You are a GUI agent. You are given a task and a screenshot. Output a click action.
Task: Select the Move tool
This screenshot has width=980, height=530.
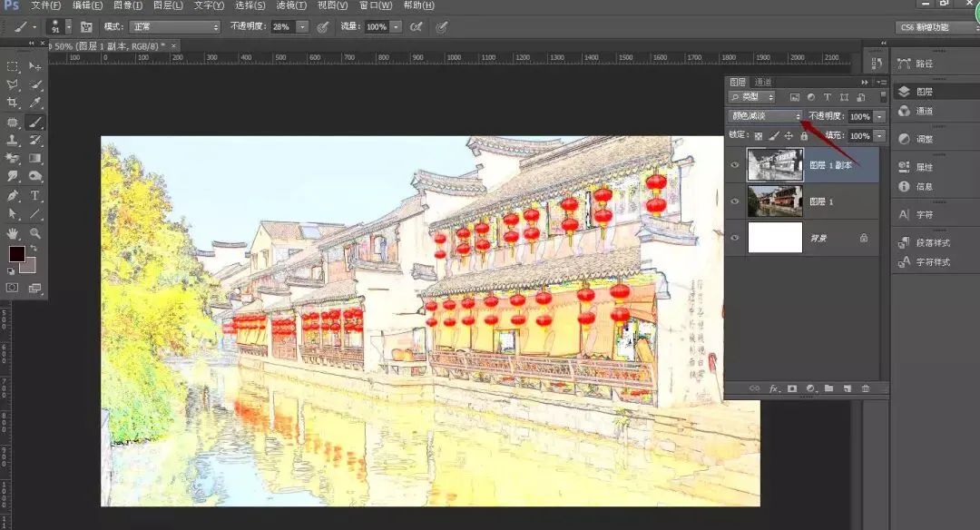(35, 66)
